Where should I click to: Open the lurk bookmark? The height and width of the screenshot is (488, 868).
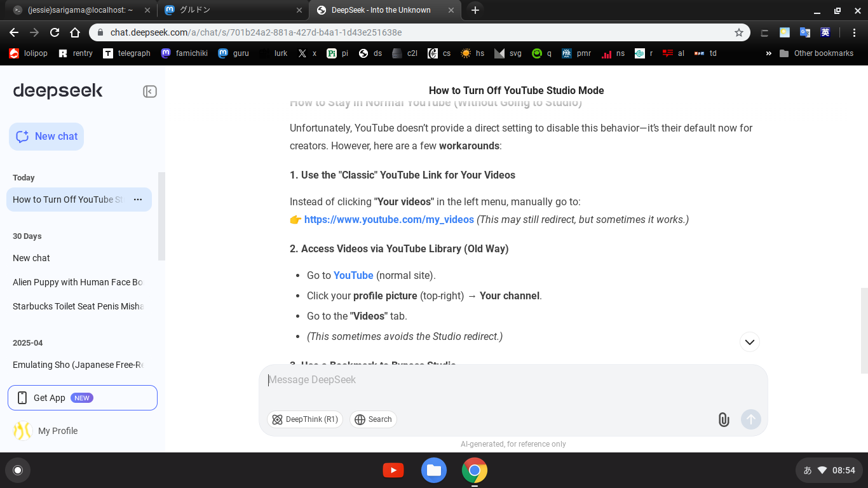coord(274,53)
